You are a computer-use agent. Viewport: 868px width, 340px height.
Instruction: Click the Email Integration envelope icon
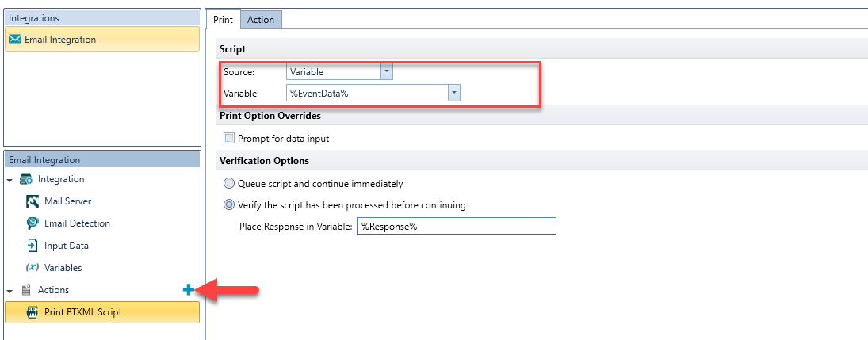(15, 40)
